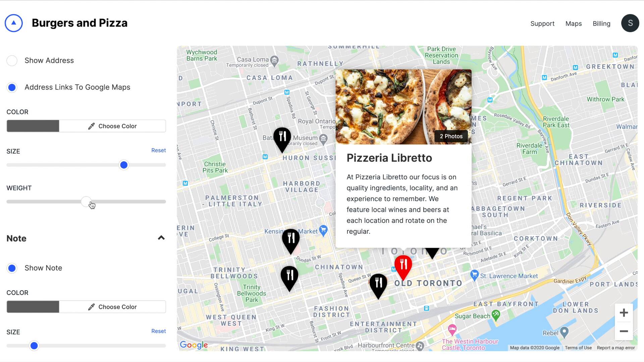Viewport: 644px width, 362px height.
Task: Disable Address Links To Google Maps
Action: point(12,87)
